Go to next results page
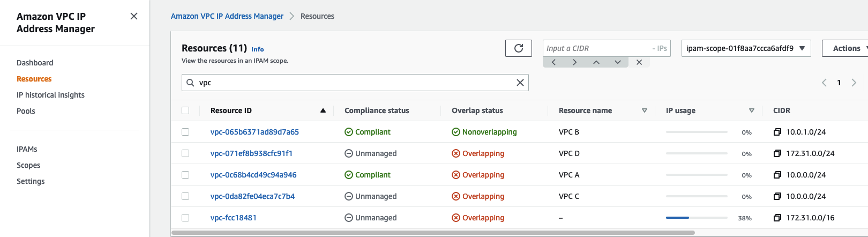Image resolution: width=868 pixels, height=237 pixels. tap(854, 83)
